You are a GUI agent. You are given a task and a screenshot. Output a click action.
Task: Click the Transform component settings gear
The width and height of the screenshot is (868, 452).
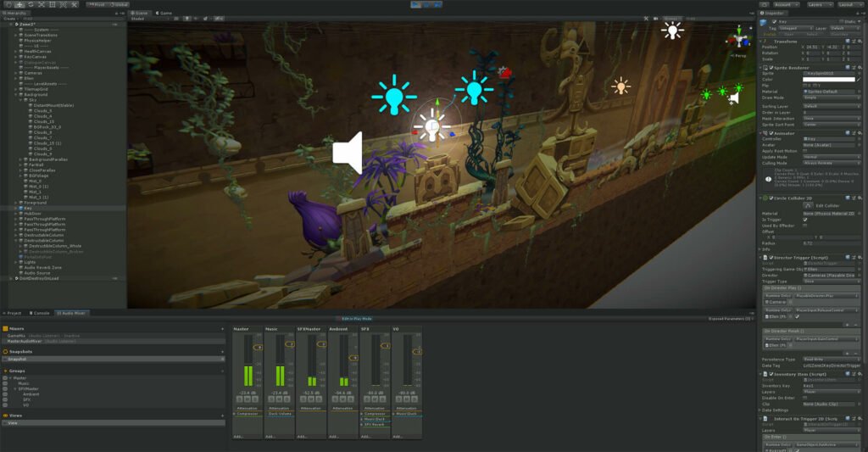[x=861, y=41]
